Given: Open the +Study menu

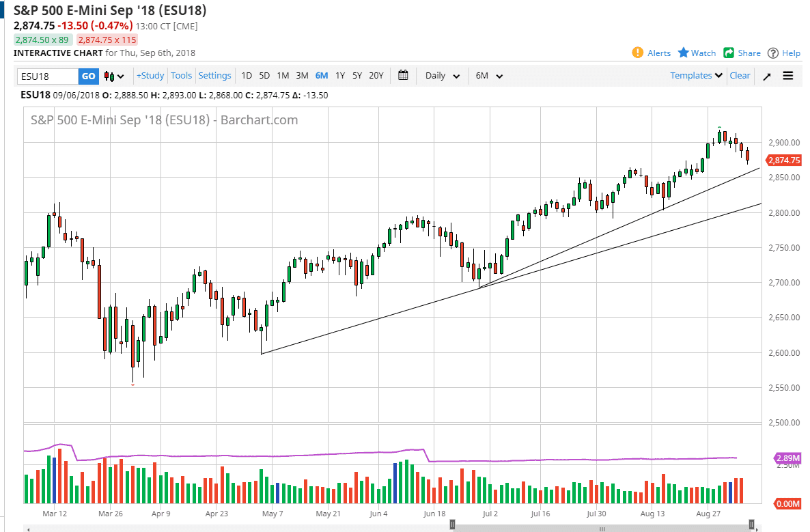Looking at the screenshot, I should pos(150,76).
